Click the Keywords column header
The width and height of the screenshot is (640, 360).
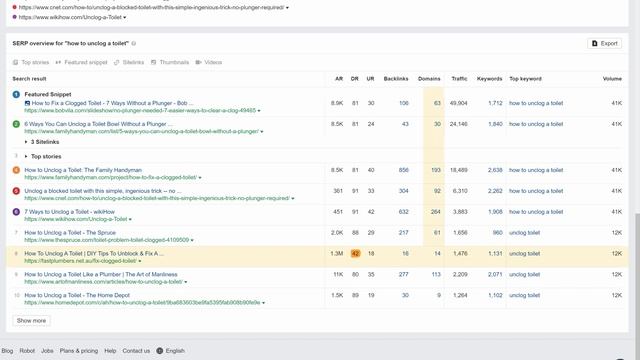pyautogui.click(x=489, y=79)
